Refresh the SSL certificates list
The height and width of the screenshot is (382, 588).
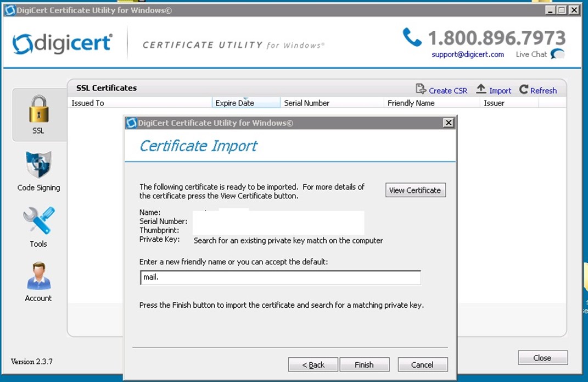pyautogui.click(x=544, y=91)
